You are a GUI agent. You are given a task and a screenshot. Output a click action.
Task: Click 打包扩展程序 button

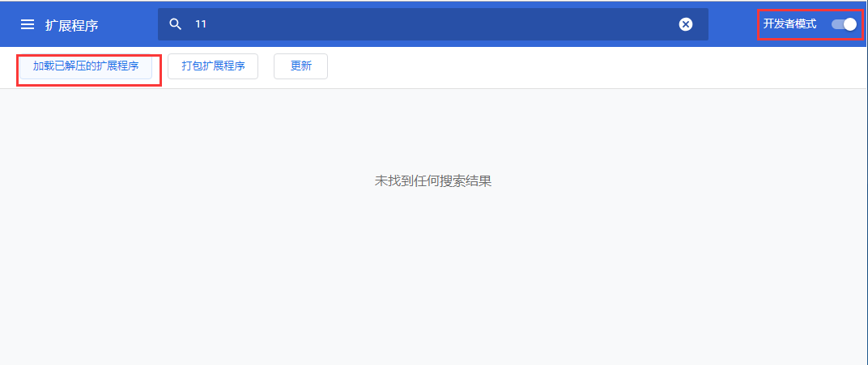point(213,66)
